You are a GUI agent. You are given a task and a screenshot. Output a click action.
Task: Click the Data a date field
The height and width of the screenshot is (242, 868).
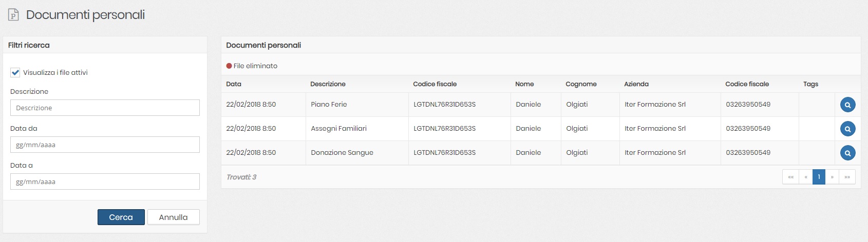(x=105, y=181)
